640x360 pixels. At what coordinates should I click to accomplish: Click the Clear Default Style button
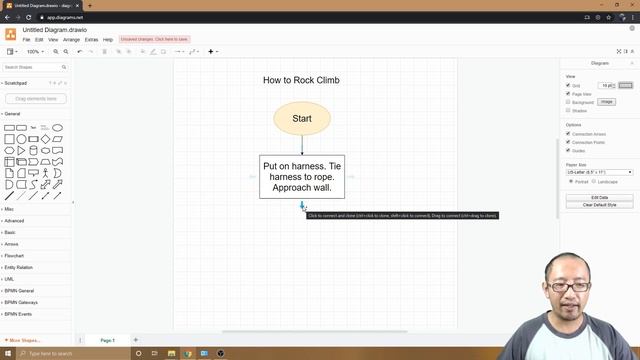600,205
